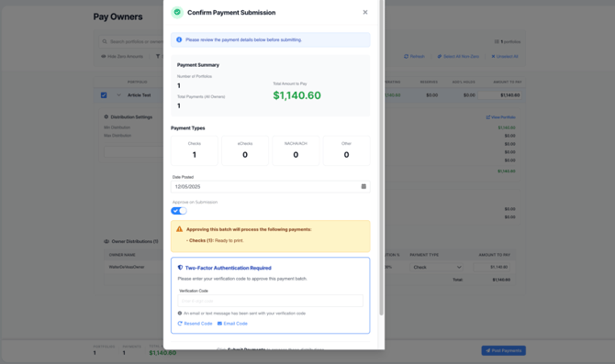
Task: Click the Refresh button in Pay Owners
Action: pos(414,57)
